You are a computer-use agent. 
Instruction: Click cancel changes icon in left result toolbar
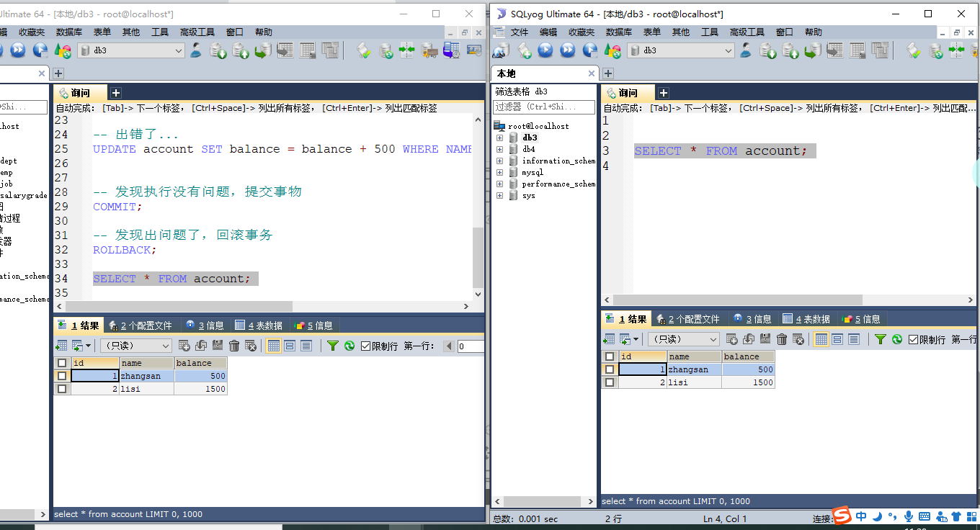[x=251, y=346]
